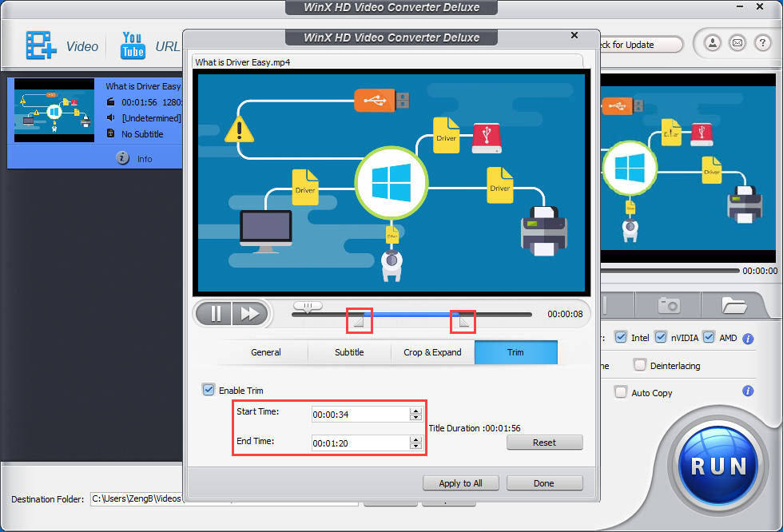Click the video preview in the dialog
This screenshot has height=532, width=783.
391,183
